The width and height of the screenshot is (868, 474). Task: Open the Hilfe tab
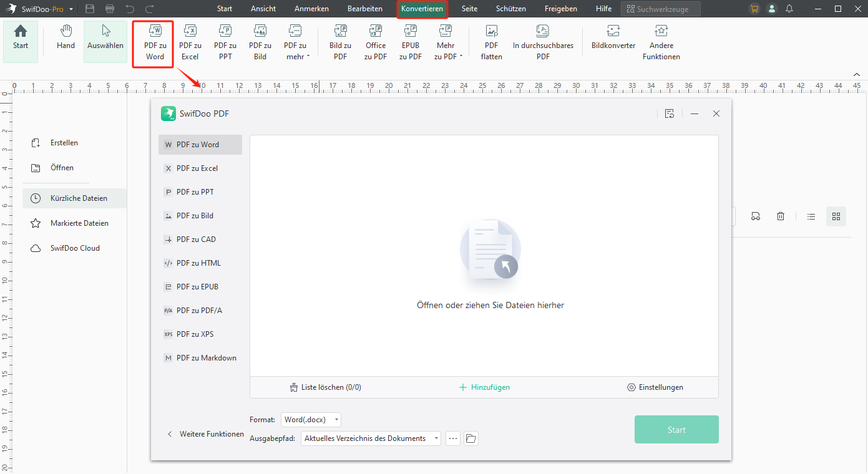tap(604, 9)
